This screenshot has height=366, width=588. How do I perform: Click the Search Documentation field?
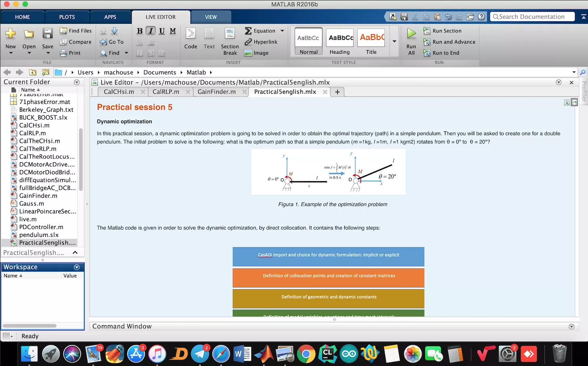(533, 17)
